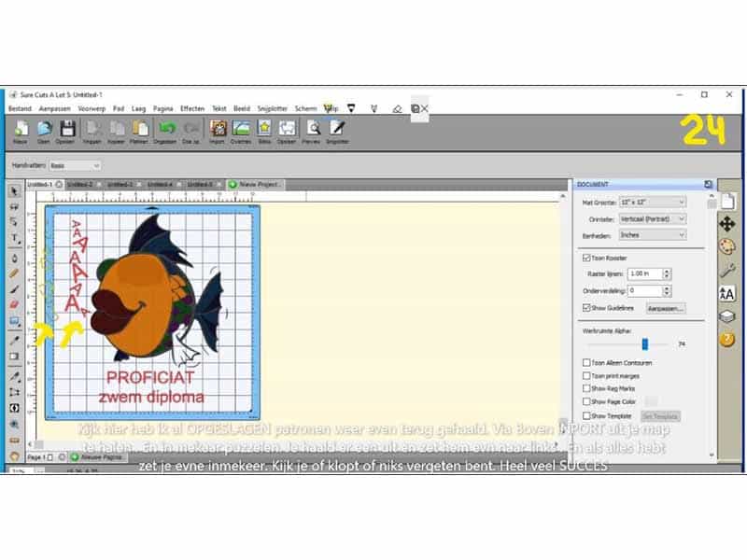This screenshot has height=560, width=747.
Task: Select the eyedropper tool
Action: 14,340
